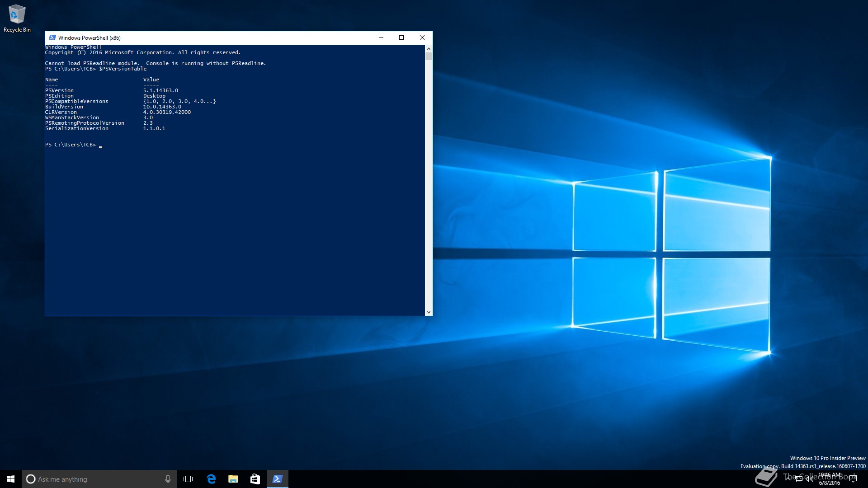Maximize the Windows PowerShell (x86) window
The width and height of the screenshot is (868, 488).
click(401, 38)
